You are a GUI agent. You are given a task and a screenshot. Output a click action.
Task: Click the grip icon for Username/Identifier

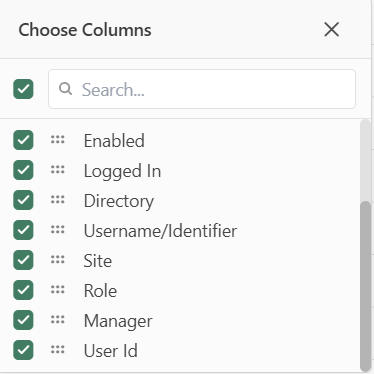click(x=58, y=230)
